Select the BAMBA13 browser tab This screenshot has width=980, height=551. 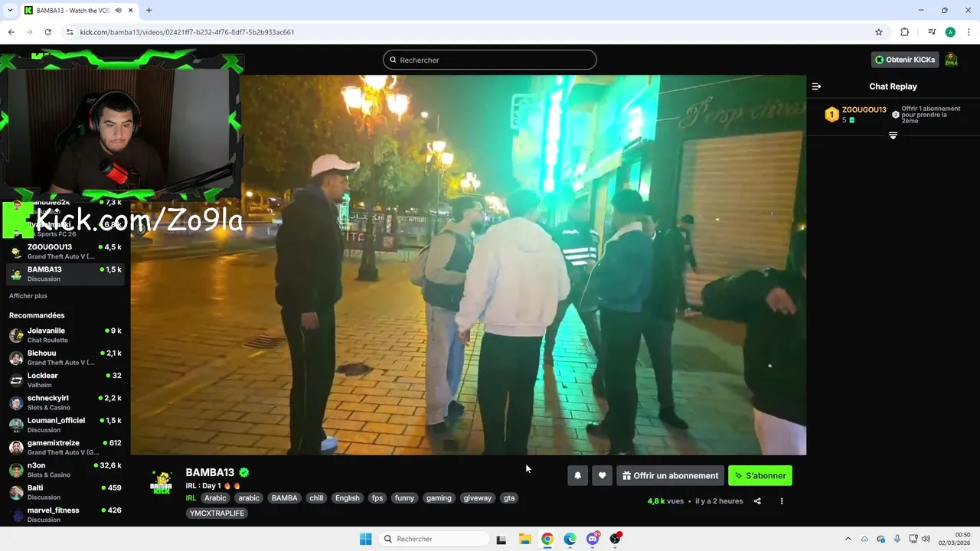78,11
